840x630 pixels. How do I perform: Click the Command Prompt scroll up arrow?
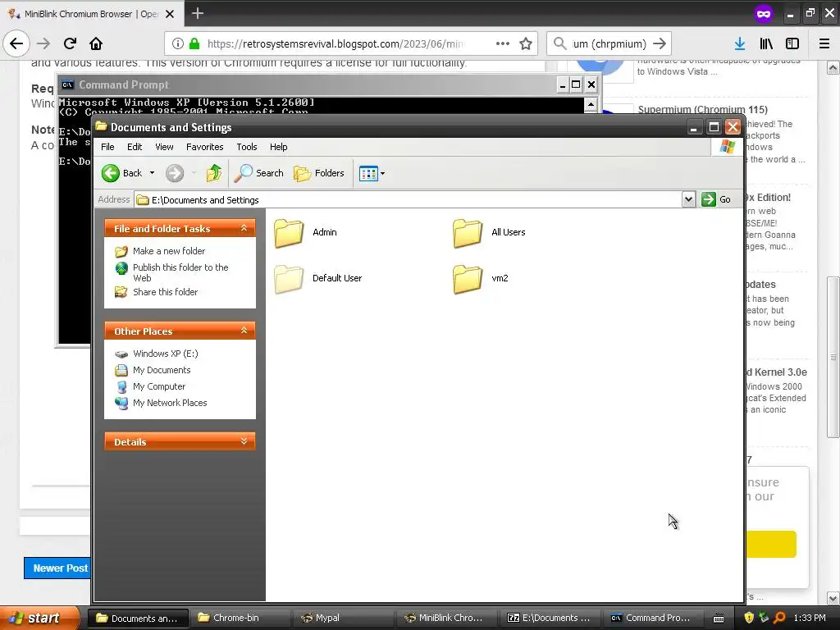(591, 104)
